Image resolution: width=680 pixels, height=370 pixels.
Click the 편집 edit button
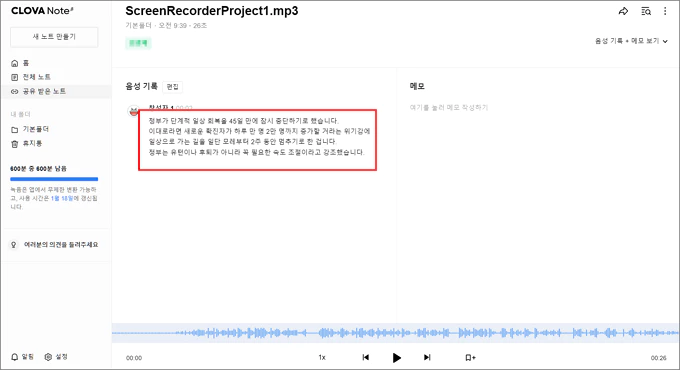click(x=173, y=87)
